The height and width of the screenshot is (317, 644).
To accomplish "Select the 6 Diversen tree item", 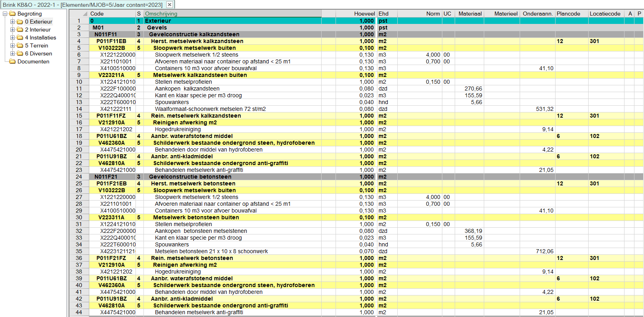I will point(39,53).
